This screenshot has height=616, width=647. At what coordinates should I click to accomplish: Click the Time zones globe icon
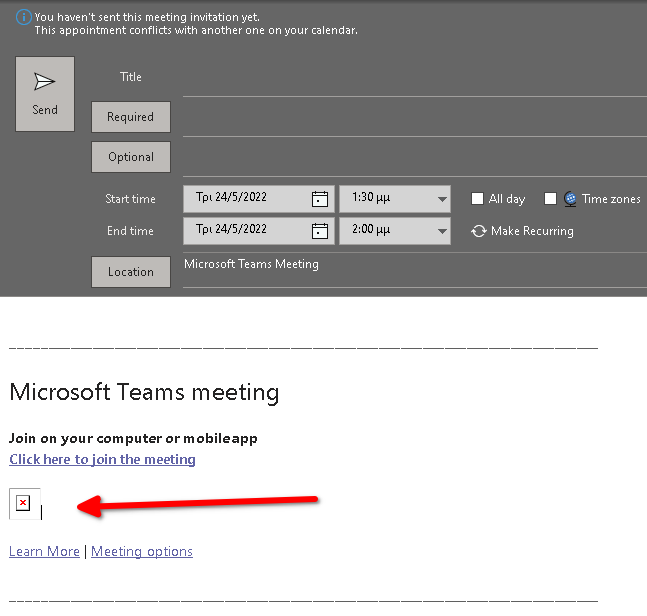click(x=570, y=199)
